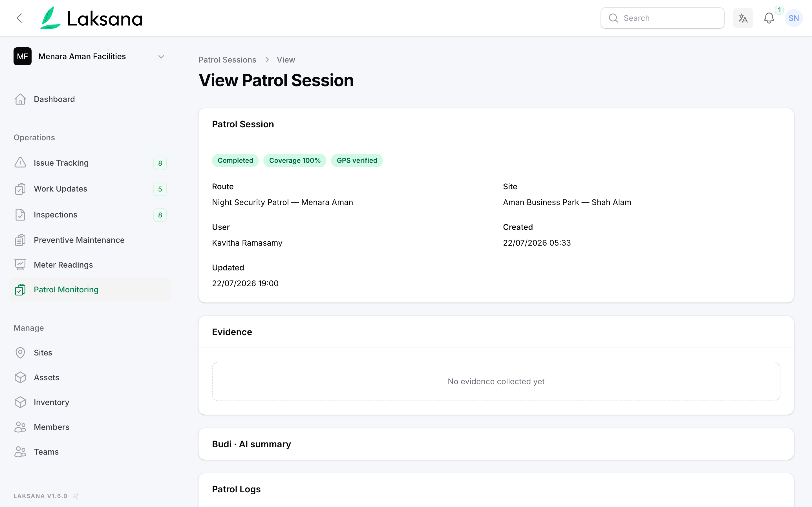
Task: Click the Sites location pin icon
Action: [x=20, y=353]
